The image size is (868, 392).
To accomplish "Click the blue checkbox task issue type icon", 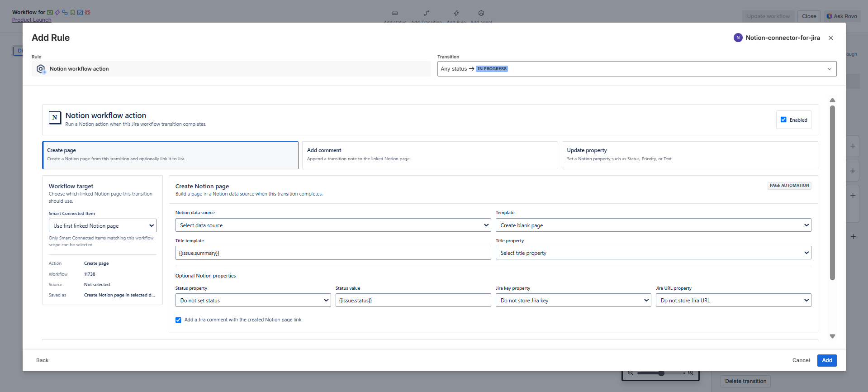I will (80, 12).
